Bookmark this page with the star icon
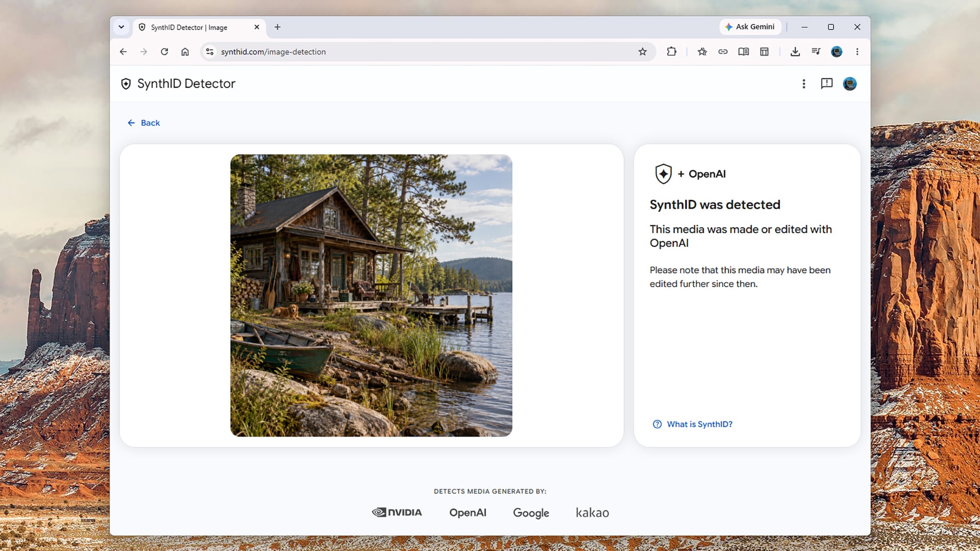Image resolution: width=980 pixels, height=551 pixels. [x=642, y=51]
